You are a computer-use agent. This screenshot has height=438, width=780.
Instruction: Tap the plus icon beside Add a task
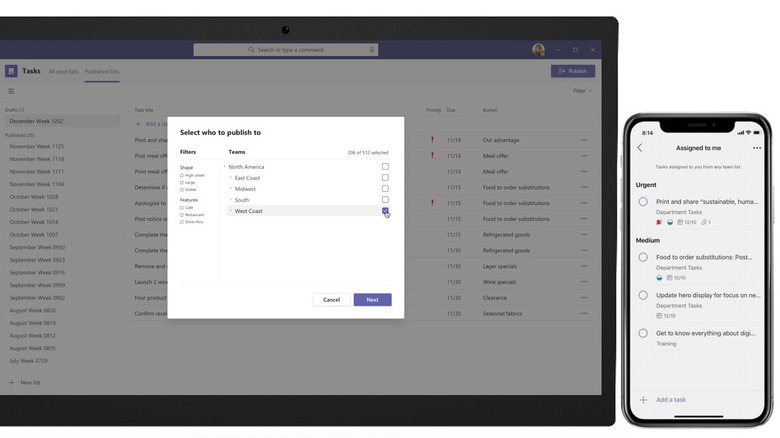click(643, 399)
